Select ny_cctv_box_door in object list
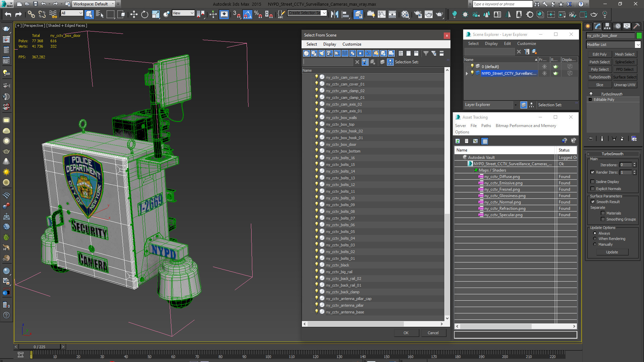This screenshot has height=362, width=644. tap(341, 144)
